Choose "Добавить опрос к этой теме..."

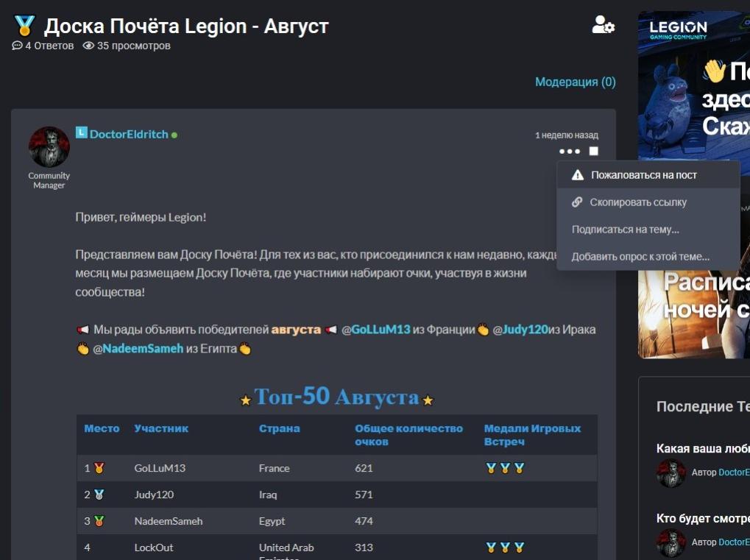640,257
